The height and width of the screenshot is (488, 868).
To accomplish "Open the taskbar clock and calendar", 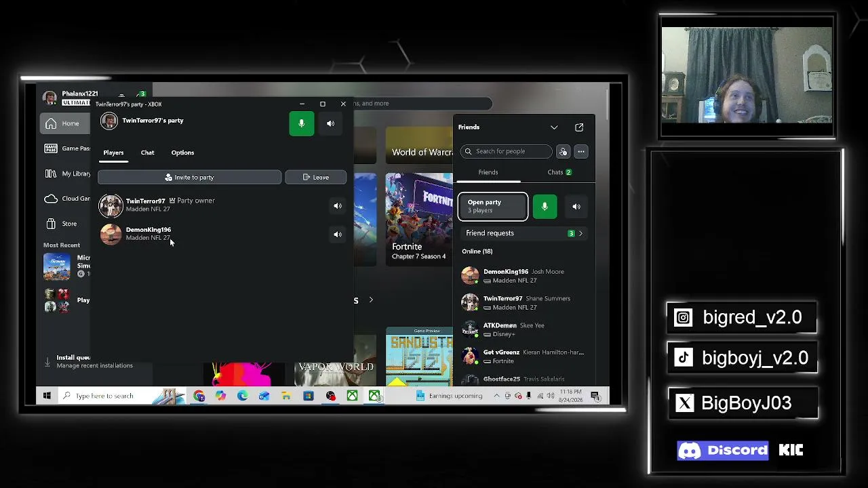I will tap(570, 396).
